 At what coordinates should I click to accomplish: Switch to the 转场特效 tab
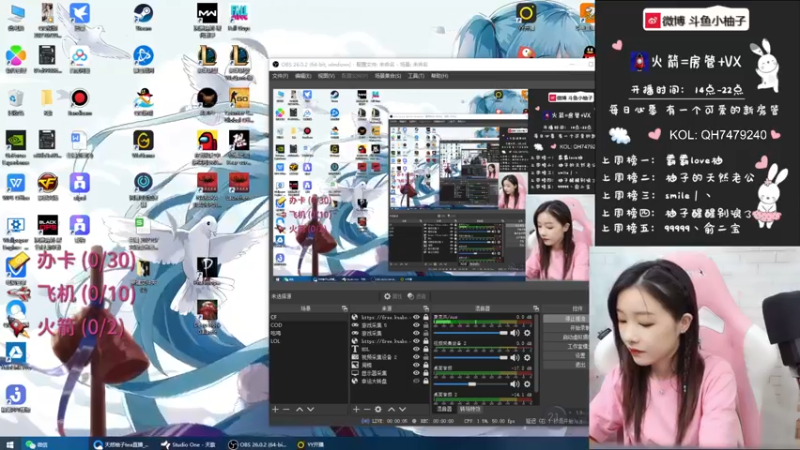pyautogui.click(x=470, y=409)
